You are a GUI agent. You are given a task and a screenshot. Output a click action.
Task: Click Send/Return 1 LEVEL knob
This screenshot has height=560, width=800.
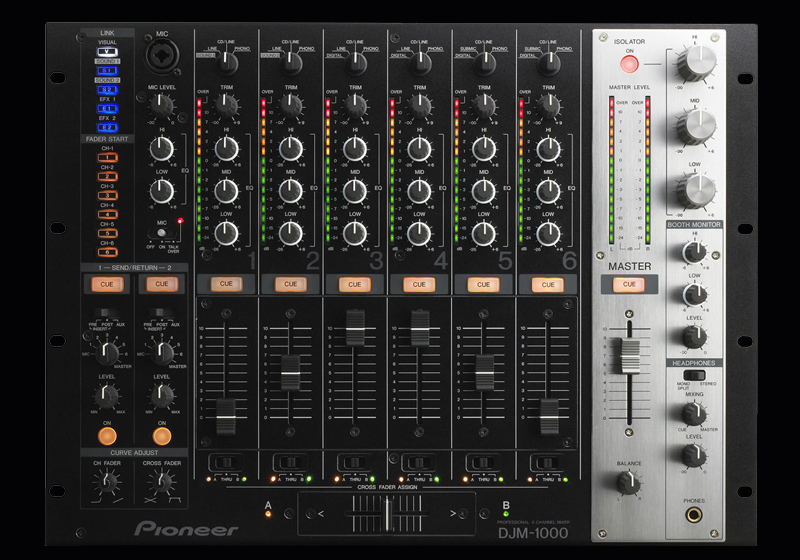(107, 395)
